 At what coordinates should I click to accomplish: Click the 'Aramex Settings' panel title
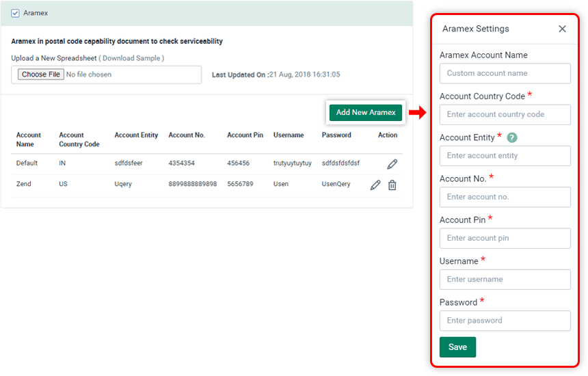click(x=475, y=29)
